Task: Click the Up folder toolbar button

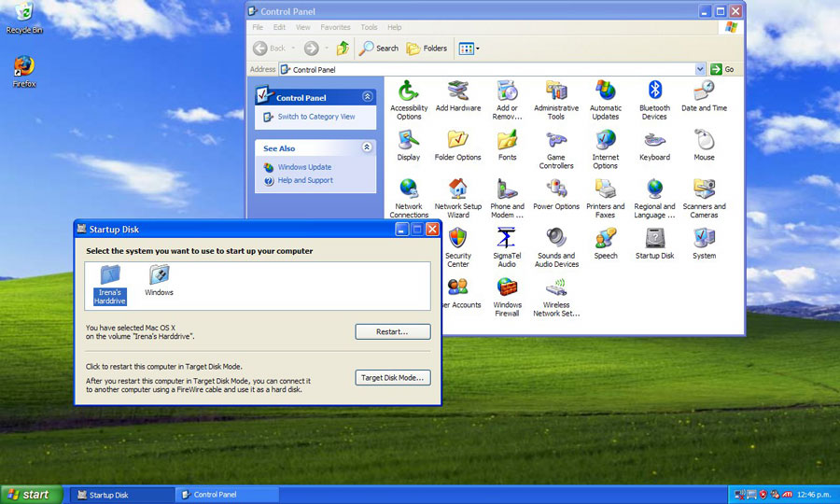Action: coord(343,49)
